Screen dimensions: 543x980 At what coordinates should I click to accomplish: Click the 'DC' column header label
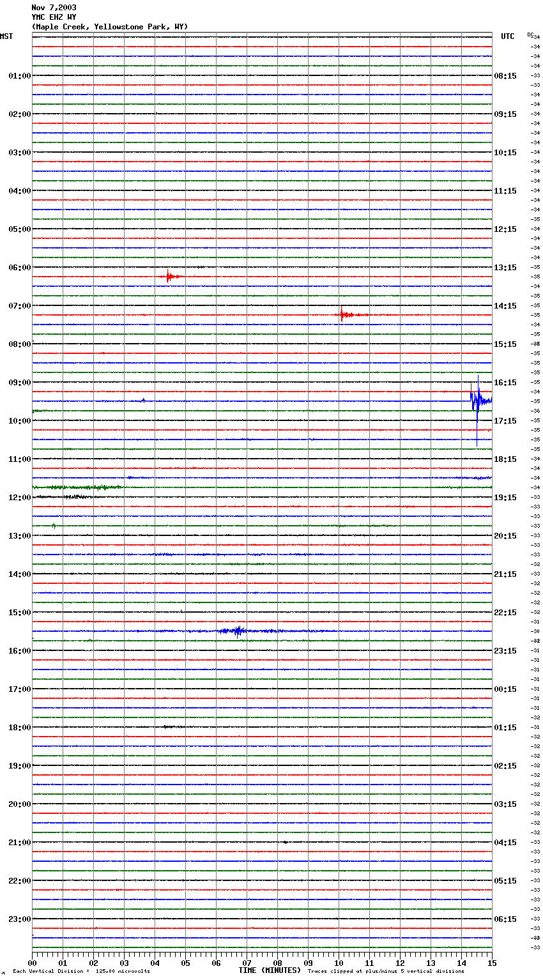coord(530,34)
